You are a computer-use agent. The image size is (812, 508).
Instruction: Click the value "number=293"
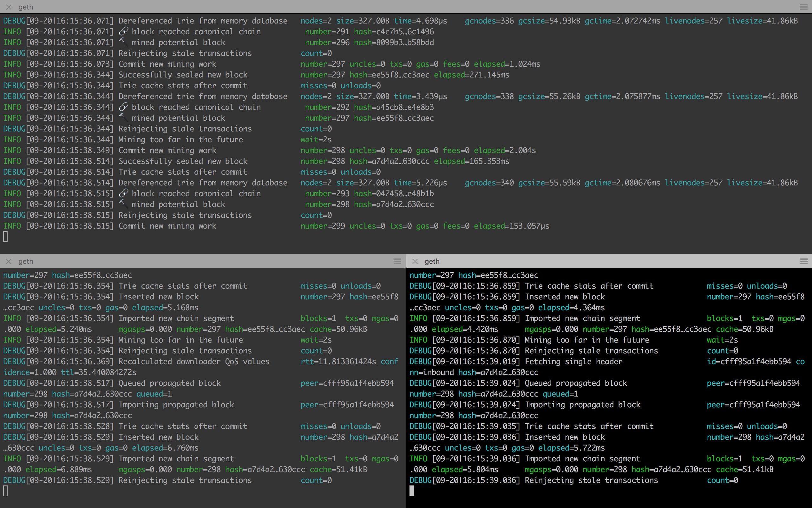pos(327,194)
